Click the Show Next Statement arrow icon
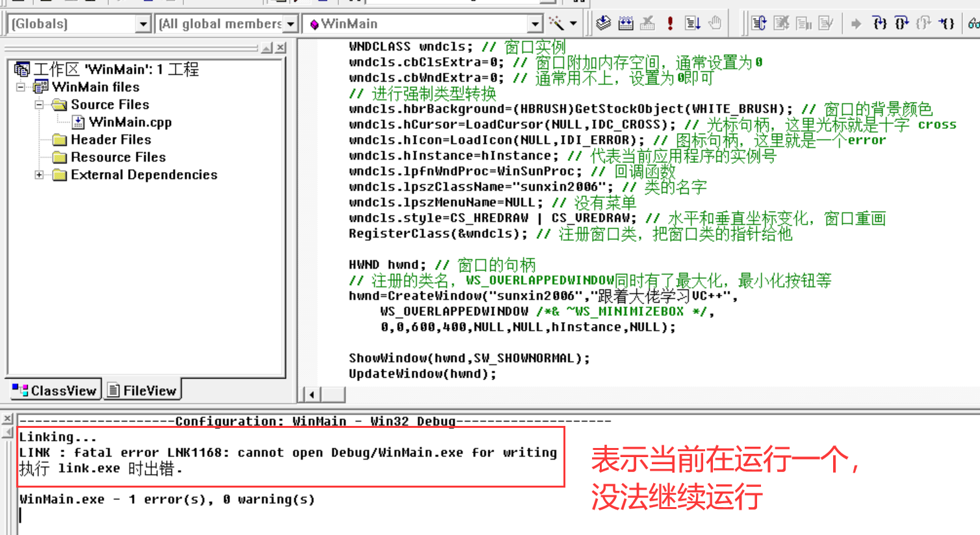The height and width of the screenshot is (535, 980). coord(857,23)
